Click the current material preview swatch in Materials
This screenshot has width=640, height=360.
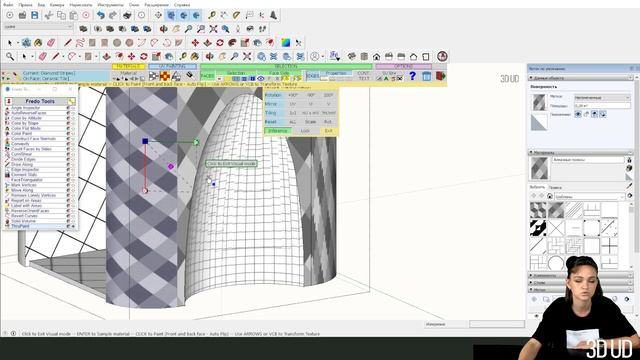point(539,168)
